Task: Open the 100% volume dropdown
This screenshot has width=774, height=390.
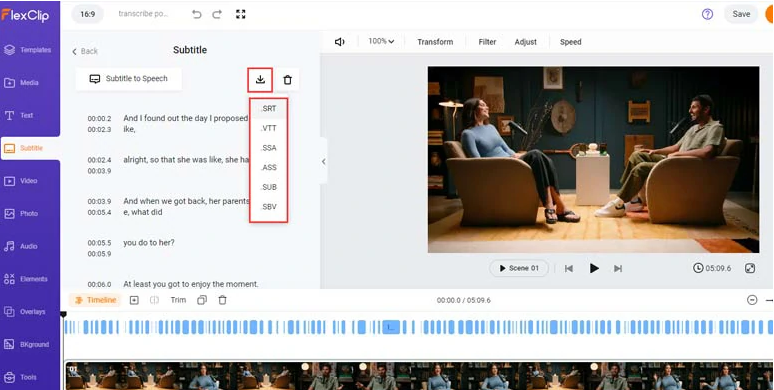Action: 381,41
